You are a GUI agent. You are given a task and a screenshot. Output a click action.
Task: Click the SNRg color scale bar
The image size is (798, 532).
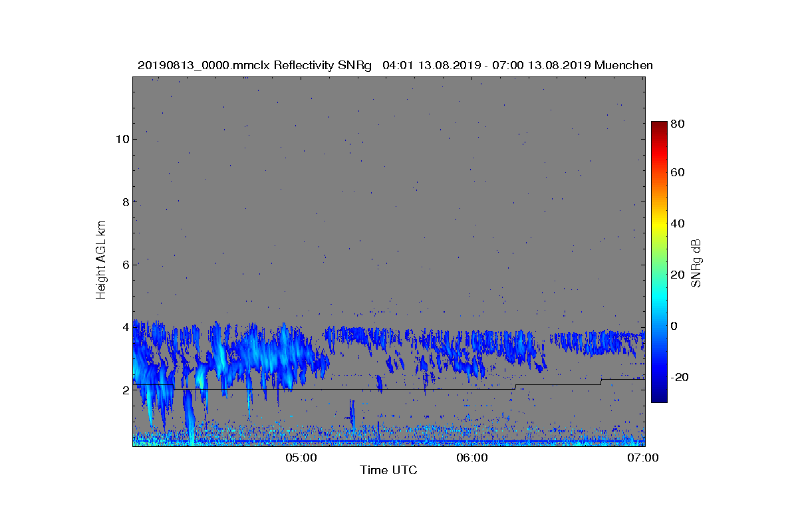[x=659, y=262]
